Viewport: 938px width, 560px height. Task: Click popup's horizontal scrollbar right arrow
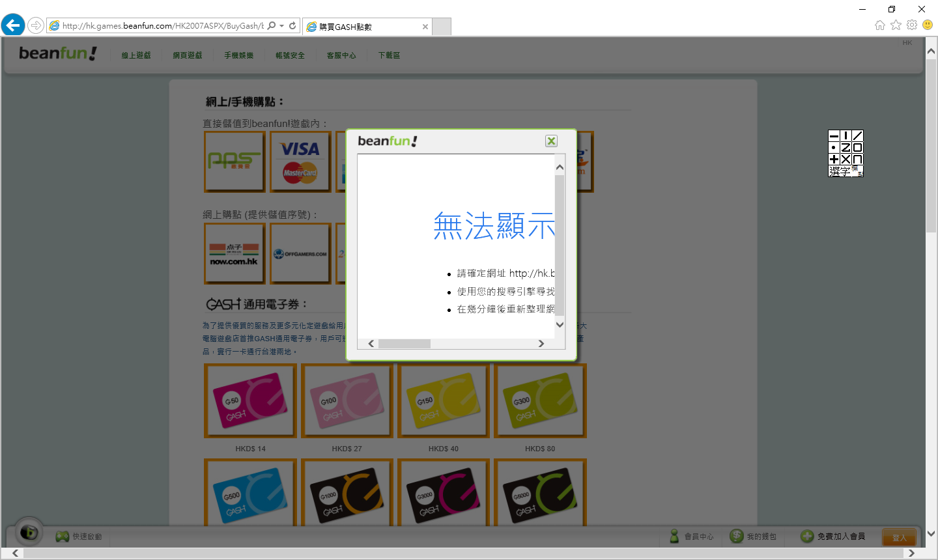[541, 344]
